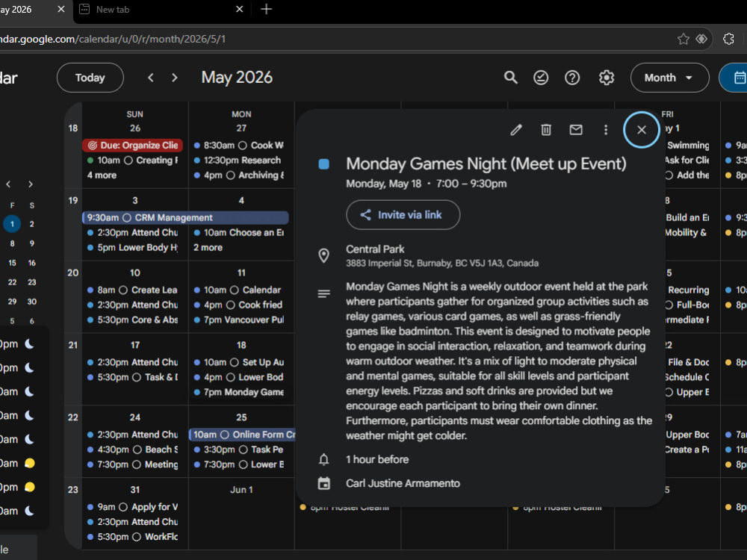Email event details with envelope icon
747x560 pixels.
[576, 129]
